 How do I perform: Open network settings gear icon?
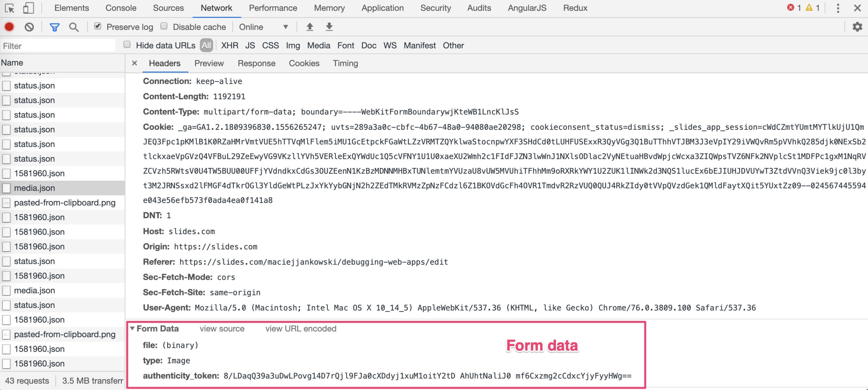(x=857, y=27)
